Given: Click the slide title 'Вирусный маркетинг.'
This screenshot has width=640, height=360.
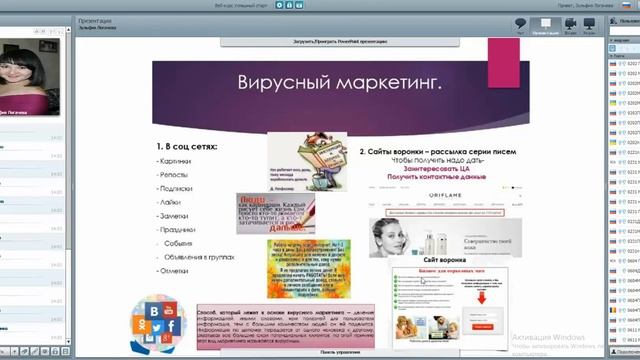Looking at the screenshot, I should pyautogui.click(x=340, y=82).
